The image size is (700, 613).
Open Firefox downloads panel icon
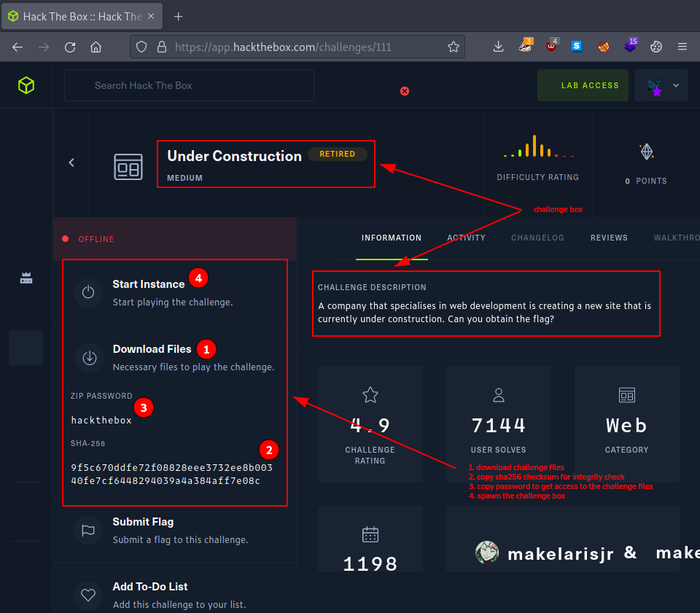499,47
